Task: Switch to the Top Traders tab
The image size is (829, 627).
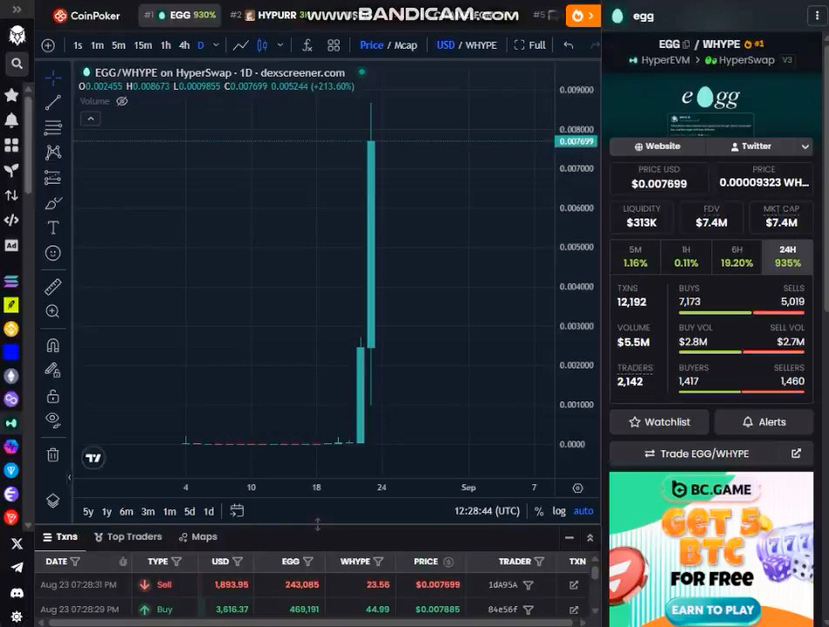Action: [x=128, y=537]
